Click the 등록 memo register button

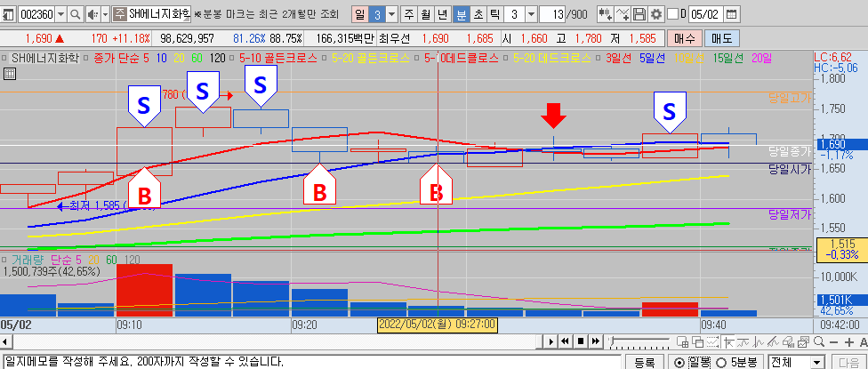click(x=645, y=363)
